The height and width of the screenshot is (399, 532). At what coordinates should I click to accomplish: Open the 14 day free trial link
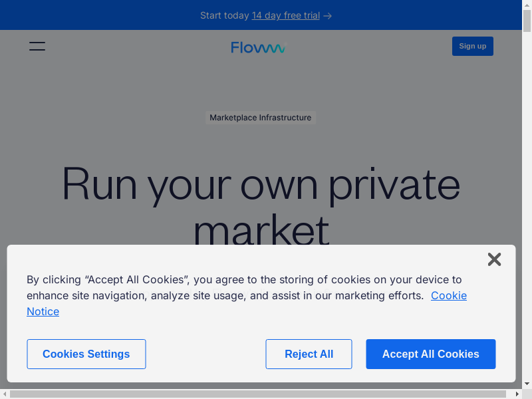pyautogui.click(x=285, y=15)
